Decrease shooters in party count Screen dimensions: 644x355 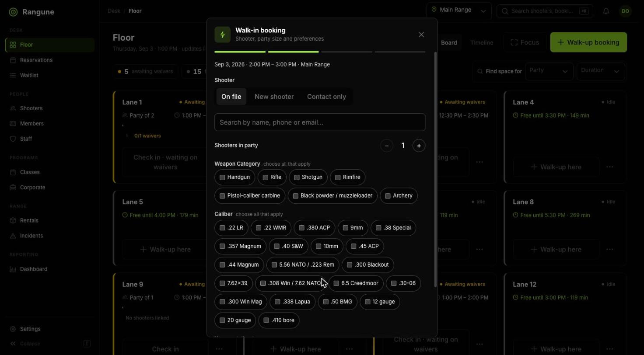click(387, 146)
